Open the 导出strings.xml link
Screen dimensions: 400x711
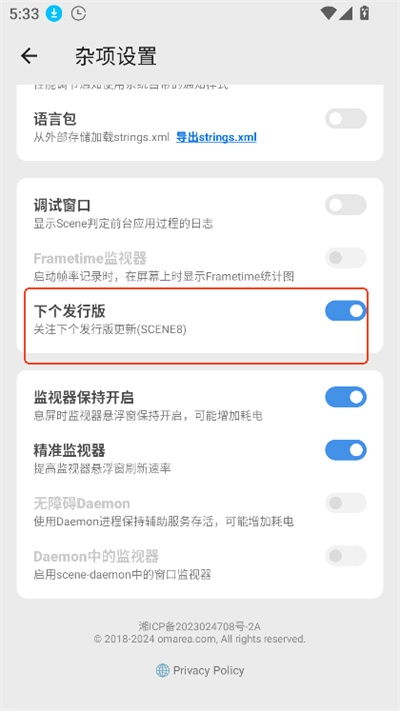(x=216, y=137)
